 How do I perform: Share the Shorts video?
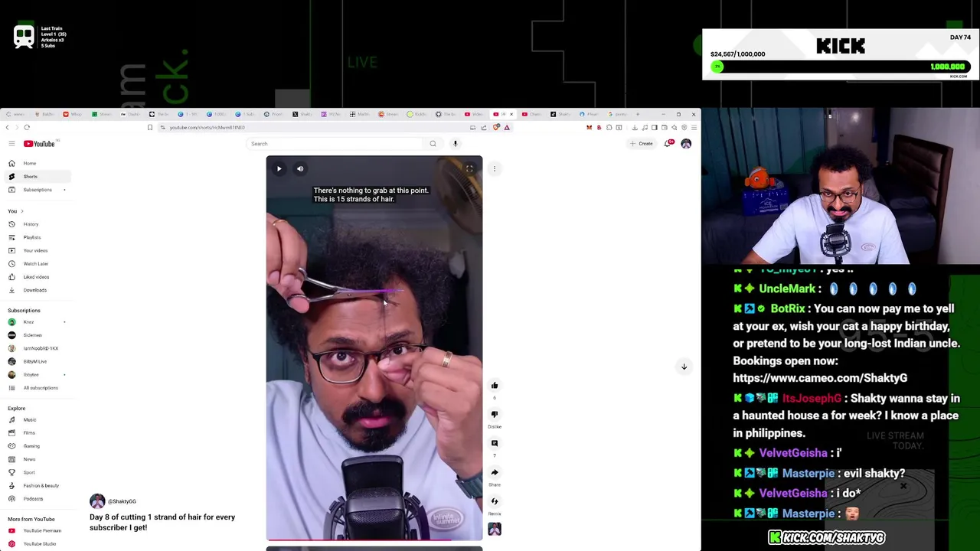(495, 473)
